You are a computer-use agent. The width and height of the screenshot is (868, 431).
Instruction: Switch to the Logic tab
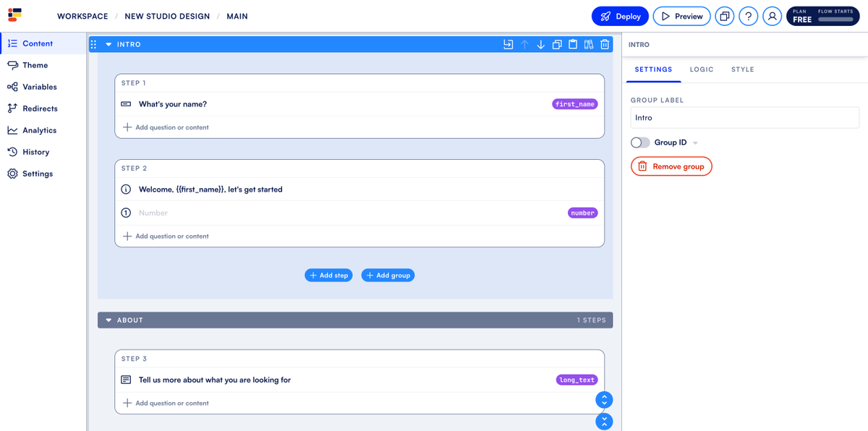702,69
